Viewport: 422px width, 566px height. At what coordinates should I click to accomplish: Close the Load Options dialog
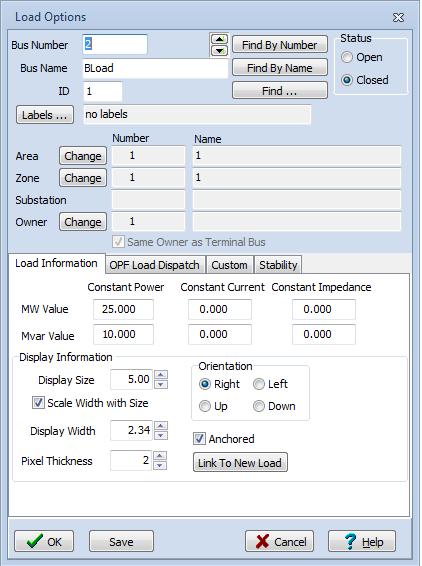coord(398,17)
